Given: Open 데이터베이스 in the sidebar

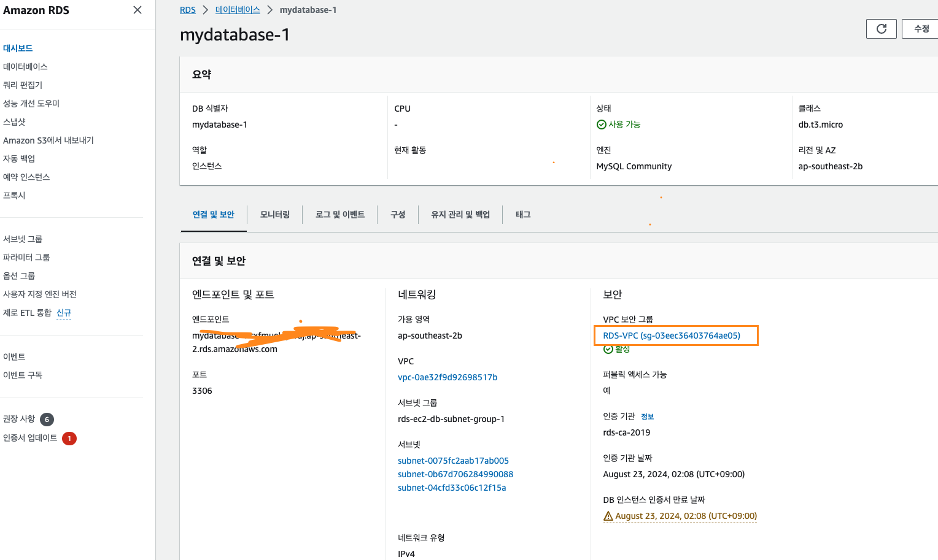Looking at the screenshot, I should (x=25, y=66).
